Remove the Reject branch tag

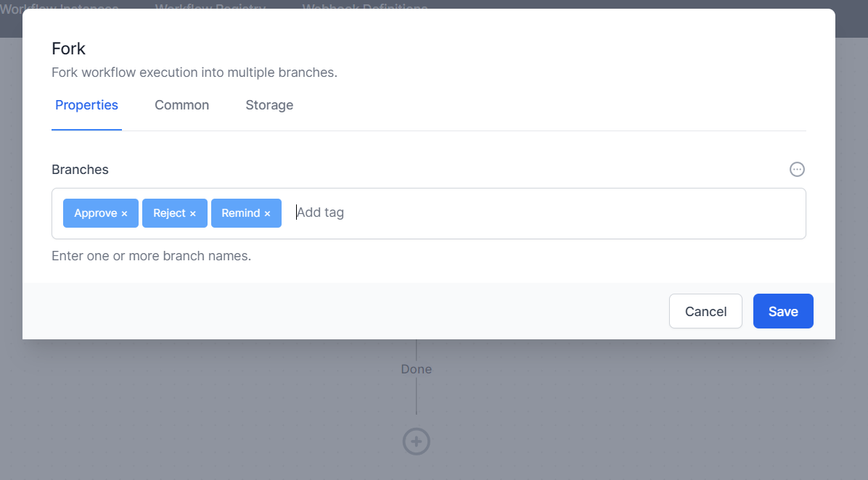(x=193, y=212)
